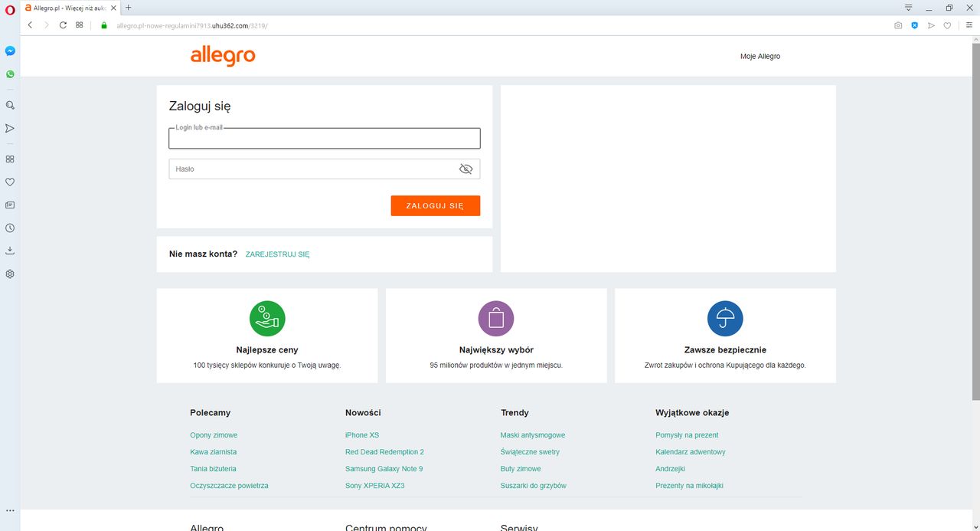Viewport: 980px width, 531px height.
Task: Open the tab list menu in the title bar
Action: 908,7
